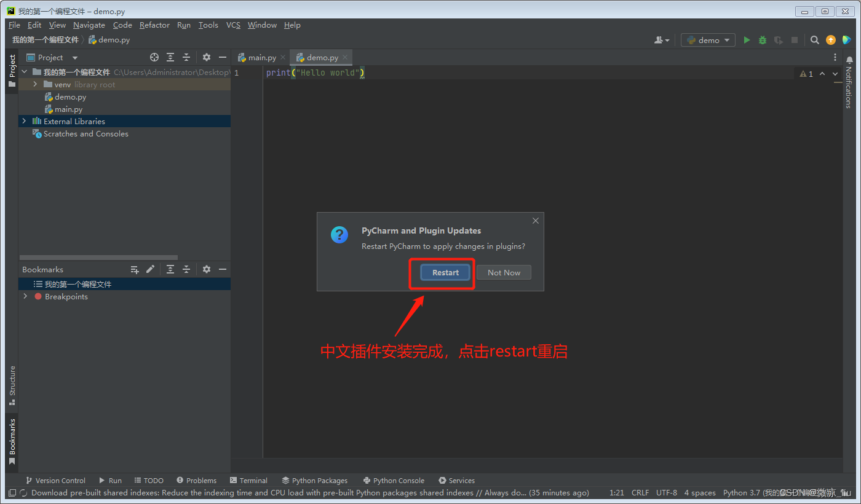Hide the Bookmarks panel with minus icon

click(223, 269)
